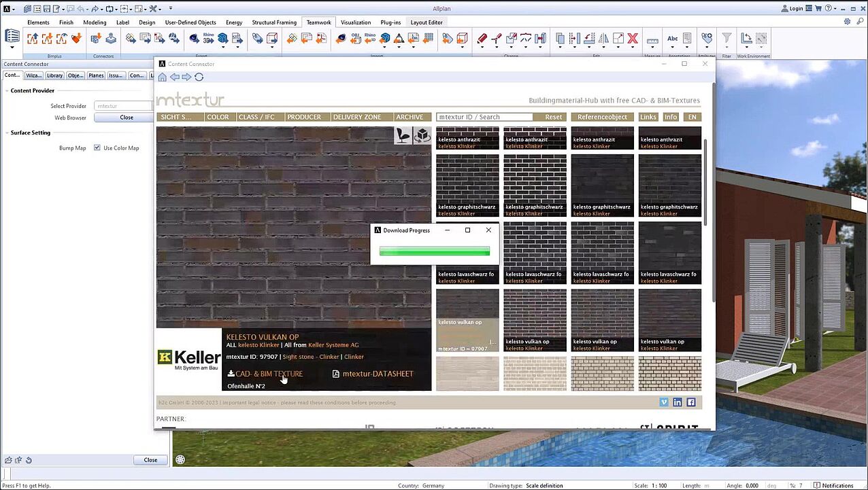The width and height of the screenshot is (868, 490).
Task: Click the Measure ruler icon
Action: tap(652, 41)
